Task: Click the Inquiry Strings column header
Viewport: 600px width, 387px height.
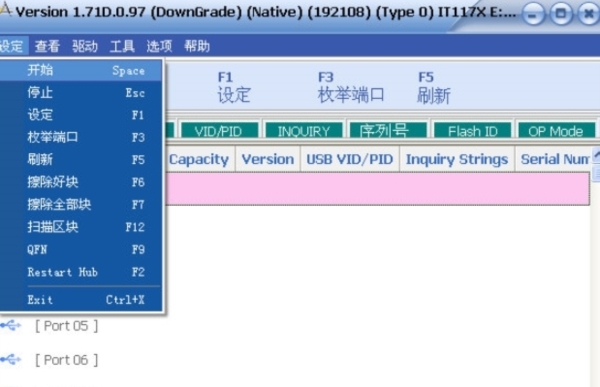Action: 457,159
